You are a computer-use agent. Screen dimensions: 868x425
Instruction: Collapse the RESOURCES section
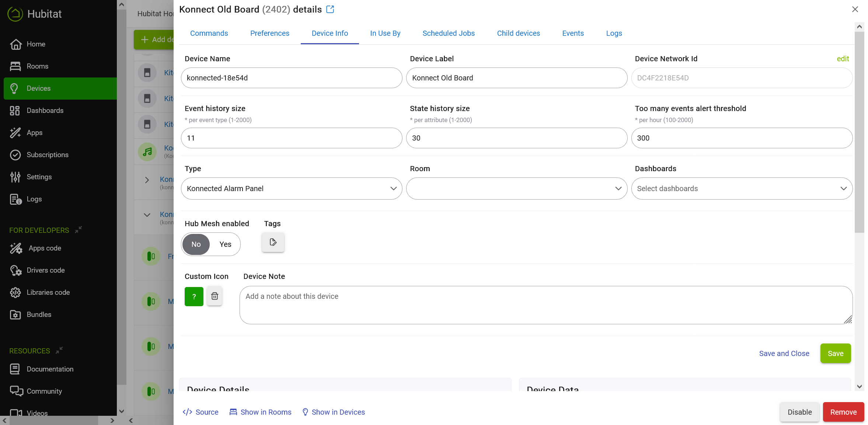[x=59, y=350]
